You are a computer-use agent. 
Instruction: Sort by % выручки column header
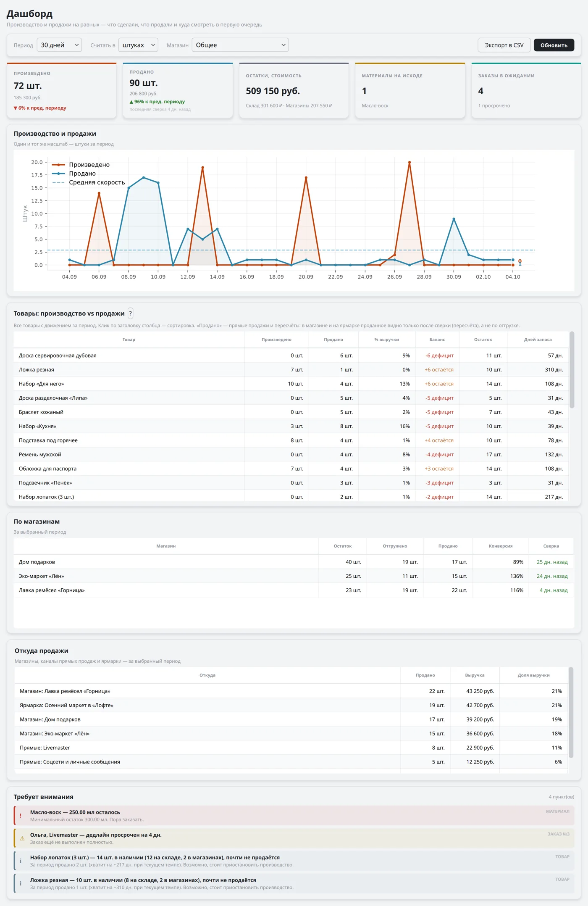(387, 340)
